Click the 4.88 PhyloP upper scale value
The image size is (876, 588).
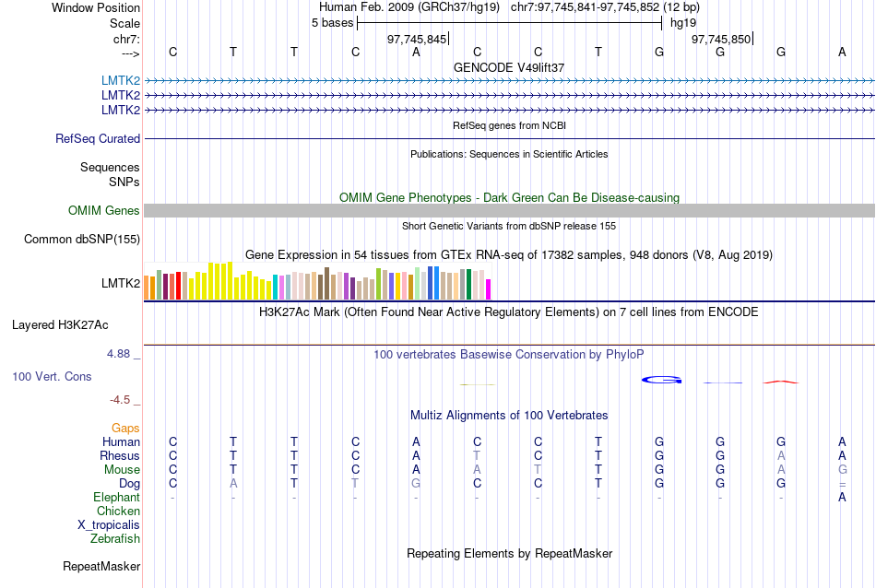click(x=118, y=354)
